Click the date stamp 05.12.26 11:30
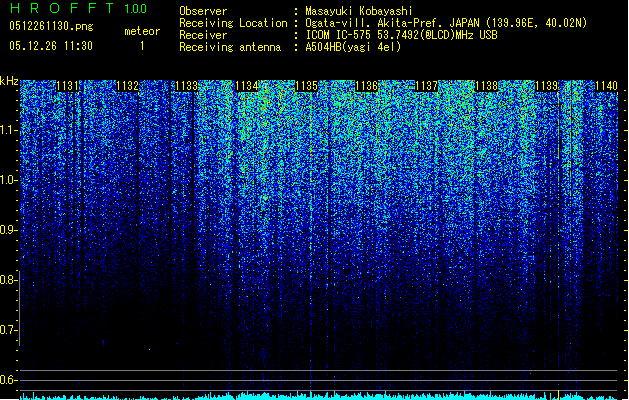 point(51,46)
